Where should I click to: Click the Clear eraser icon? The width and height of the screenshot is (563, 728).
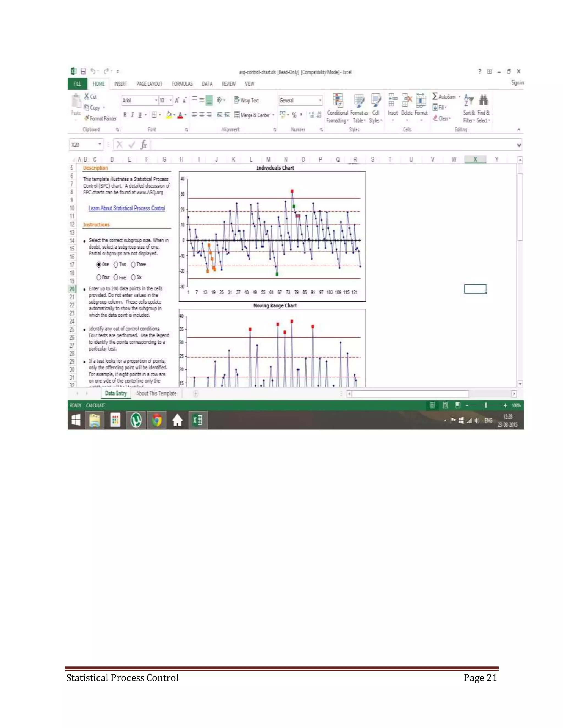coord(435,118)
